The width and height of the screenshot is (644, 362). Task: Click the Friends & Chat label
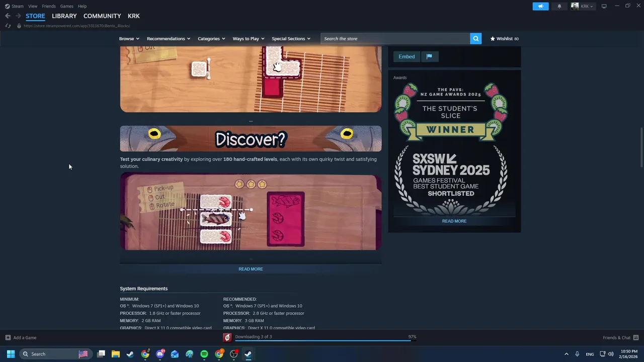[616, 338]
